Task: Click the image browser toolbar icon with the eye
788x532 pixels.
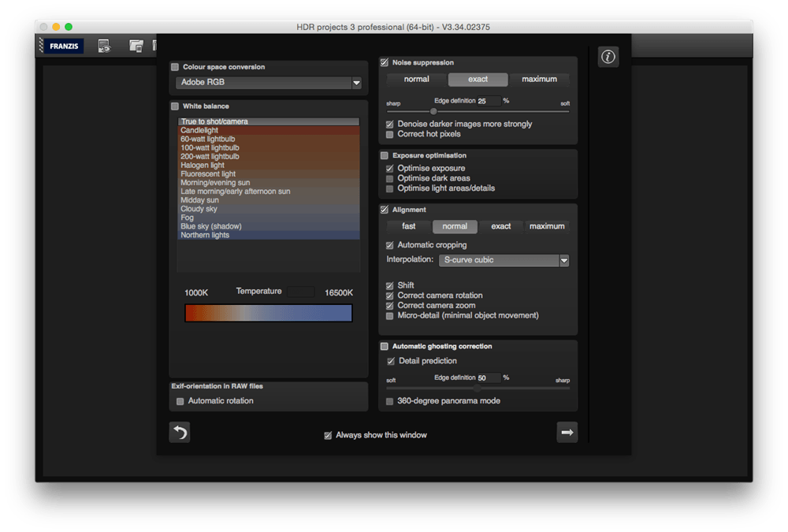Action: pos(104,47)
